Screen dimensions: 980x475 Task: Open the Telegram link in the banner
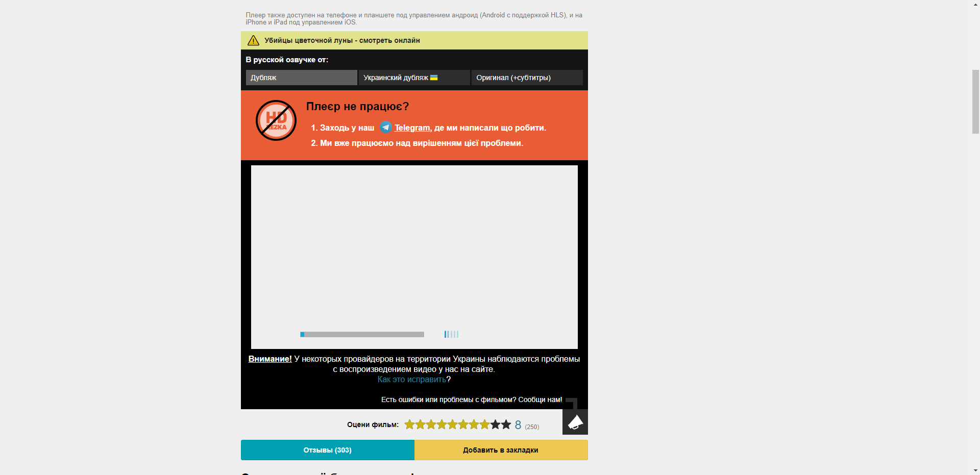[x=412, y=128]
